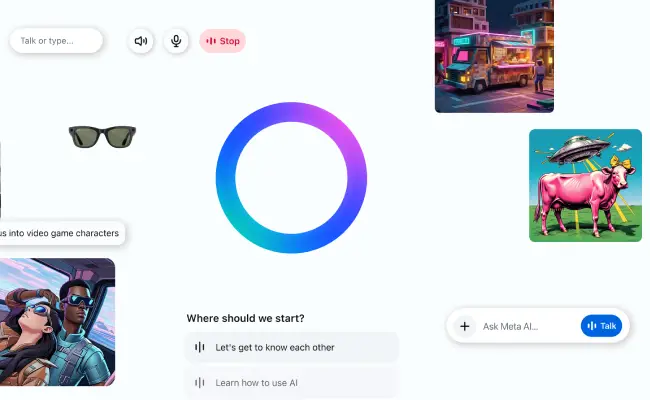Viewport: 650px width, 400px height.
Task: Open the neon food truck image
Action: [494, 56]
